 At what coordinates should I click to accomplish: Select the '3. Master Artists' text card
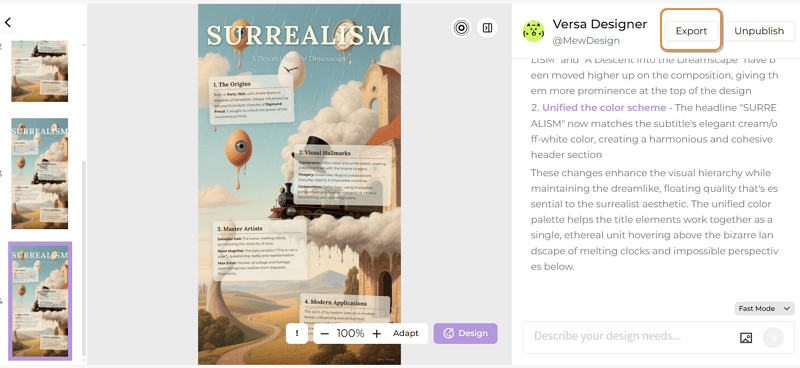pyautogui.click(x=260, y=250)
